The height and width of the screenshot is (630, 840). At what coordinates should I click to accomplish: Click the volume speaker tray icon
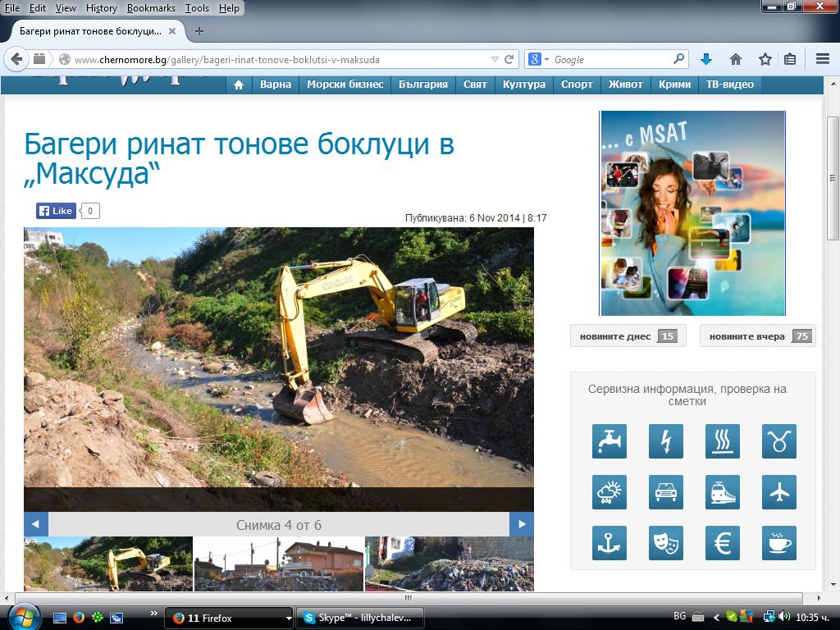click(x=785, y=616)
